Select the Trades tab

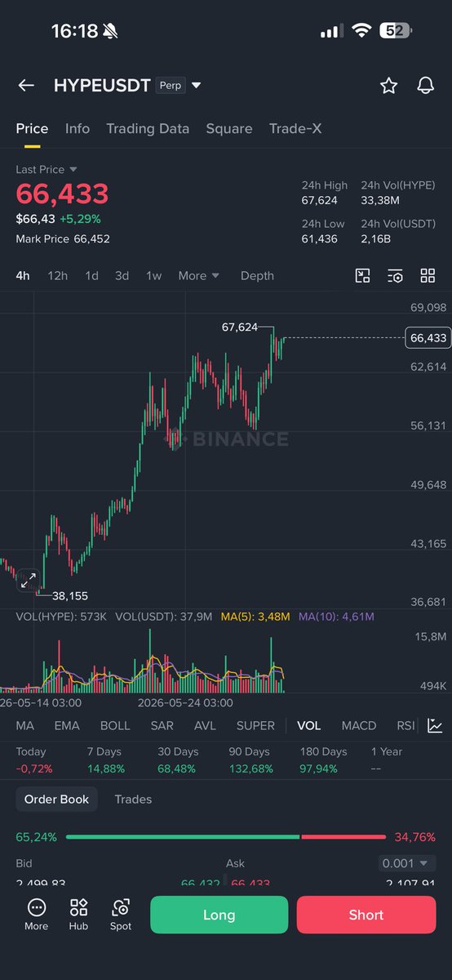(133, 800)
